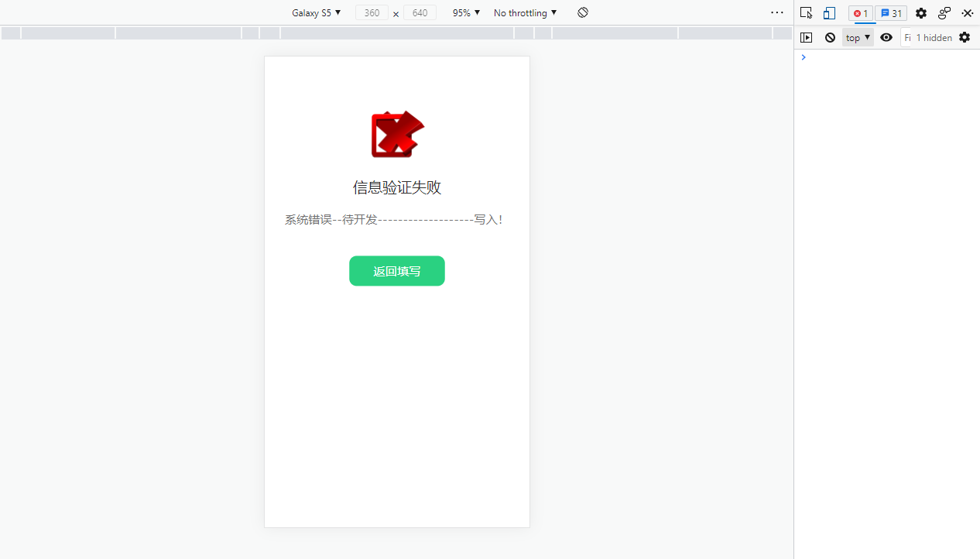The height and width of the screenshot is (559, 980).
Task: Open console settings gear icon
Action: coord(964,37)
